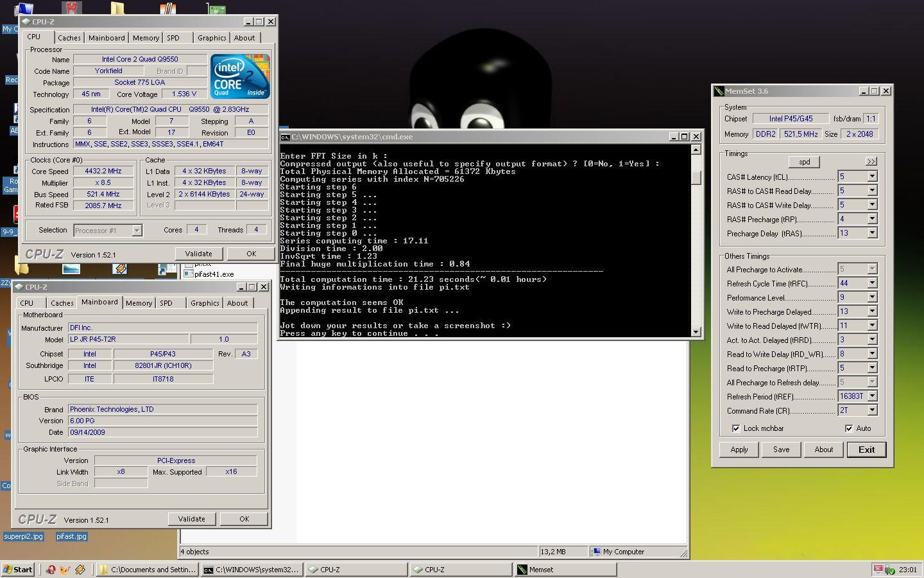924x578 pixels.
Task: Open Graphics tab in top CPU-Z window
Action: tap(212, 38)
